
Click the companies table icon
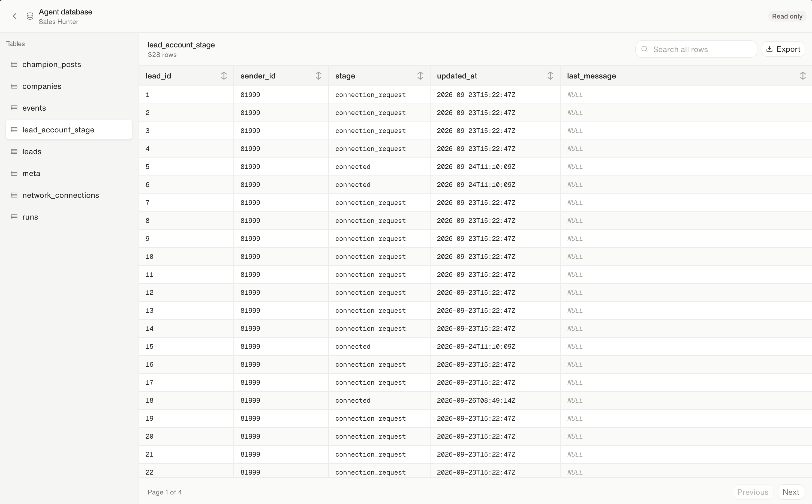(x=14, y=86)
